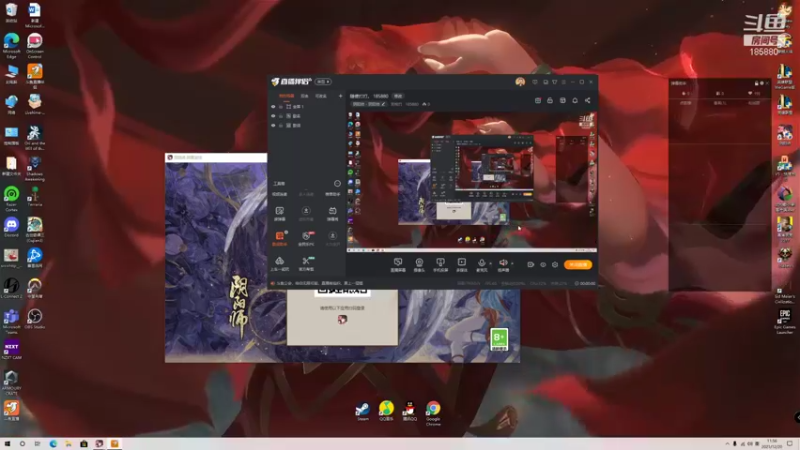Open OBS Studio desktop shortcut

pyautogui.click(x=35, y=319)
